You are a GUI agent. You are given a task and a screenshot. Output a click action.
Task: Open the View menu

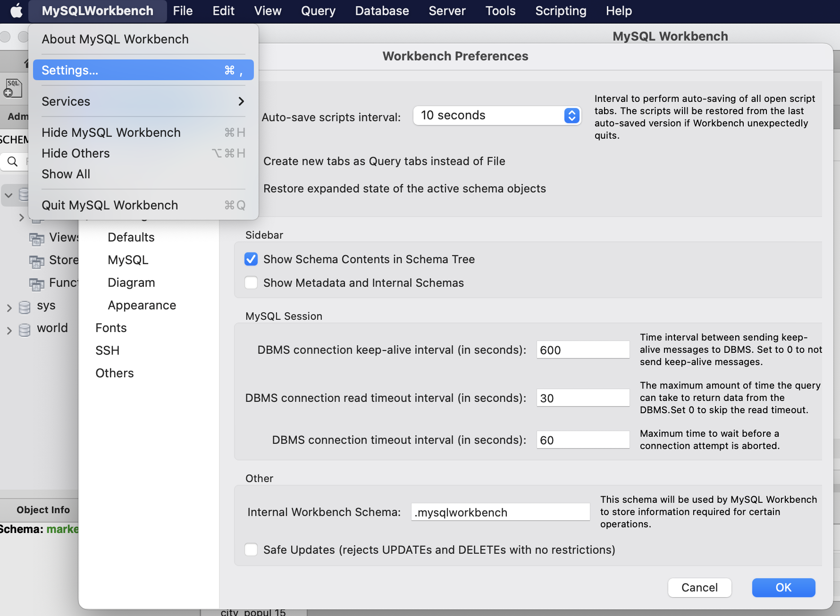pyautogui.click(x=268, y=11)
